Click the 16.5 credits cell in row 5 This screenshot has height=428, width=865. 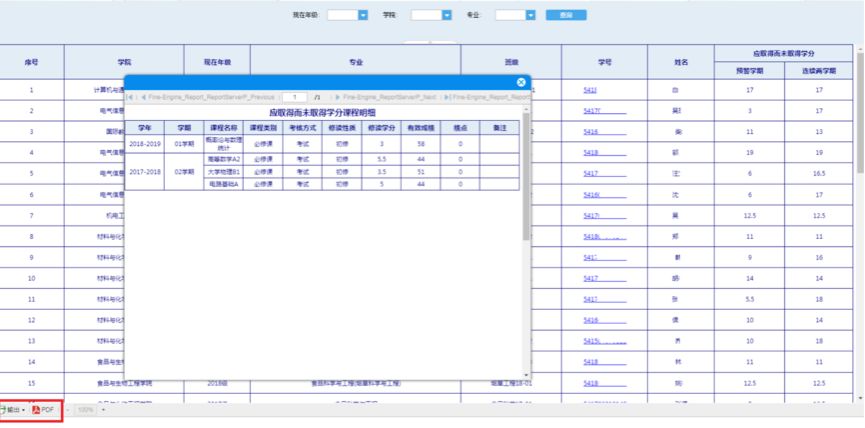coord(819,174)
